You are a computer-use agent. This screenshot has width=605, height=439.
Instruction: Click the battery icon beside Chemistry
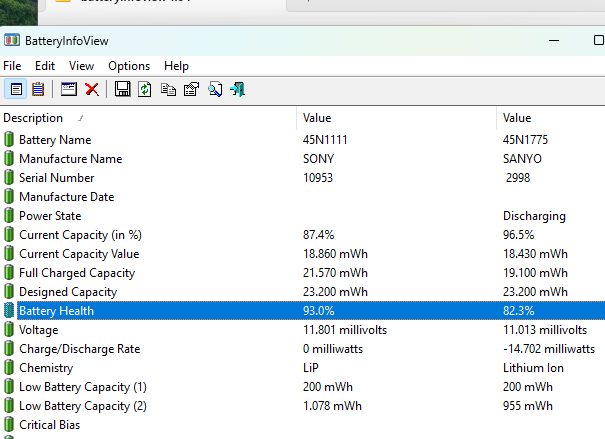[9, 367]
